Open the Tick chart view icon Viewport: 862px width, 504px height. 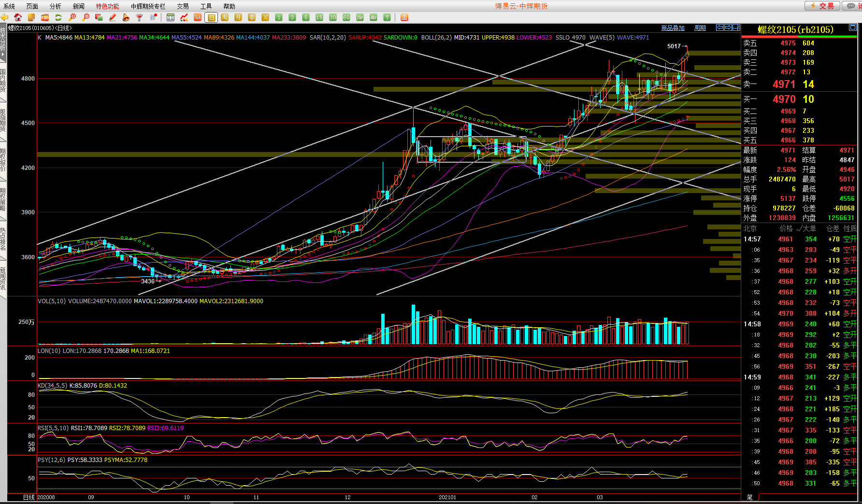tap(198, 17)
